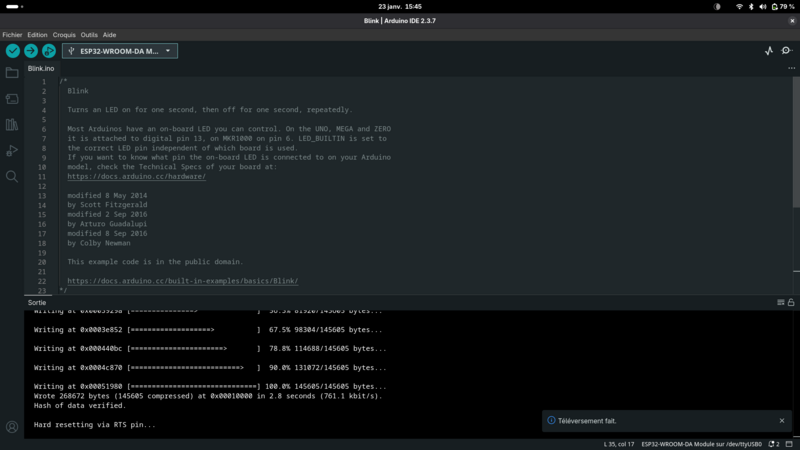This screenshot has width=800, height=450.
Task: Toggle the output scroll lock
Action: [791, 303]
